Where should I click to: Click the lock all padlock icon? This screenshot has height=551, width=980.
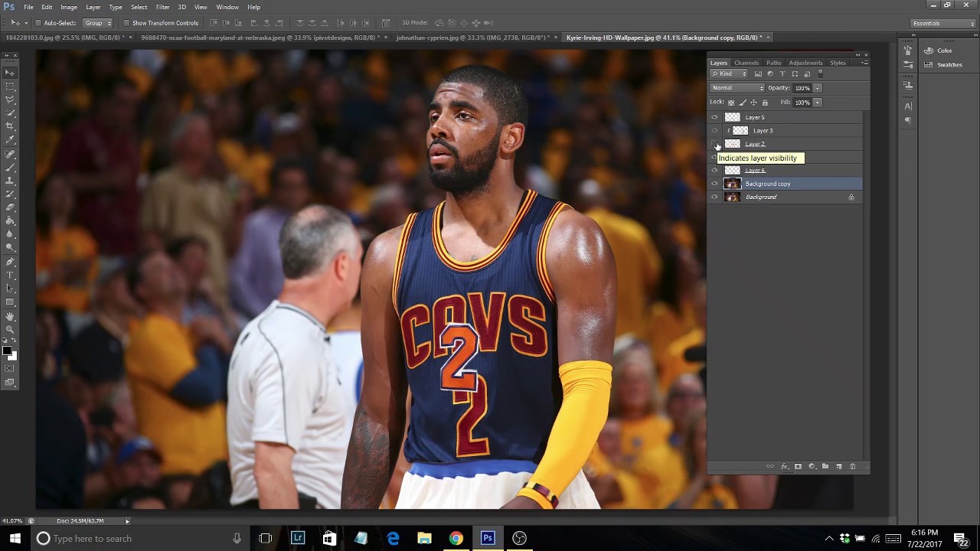point(764,103)
